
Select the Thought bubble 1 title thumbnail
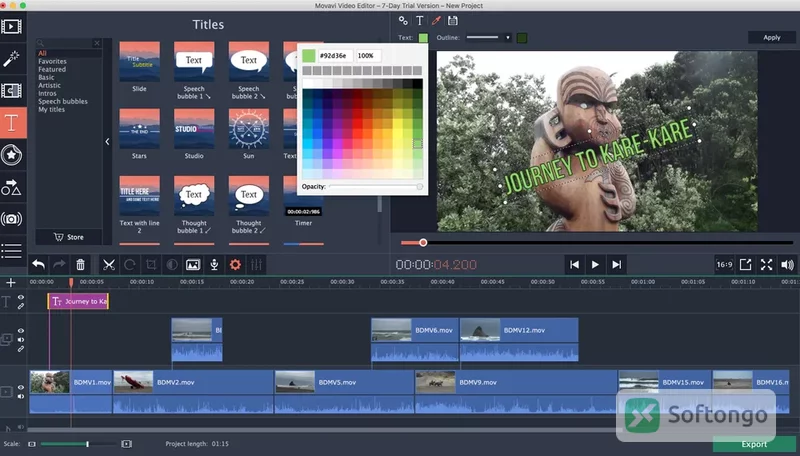(x=194, y=195)
